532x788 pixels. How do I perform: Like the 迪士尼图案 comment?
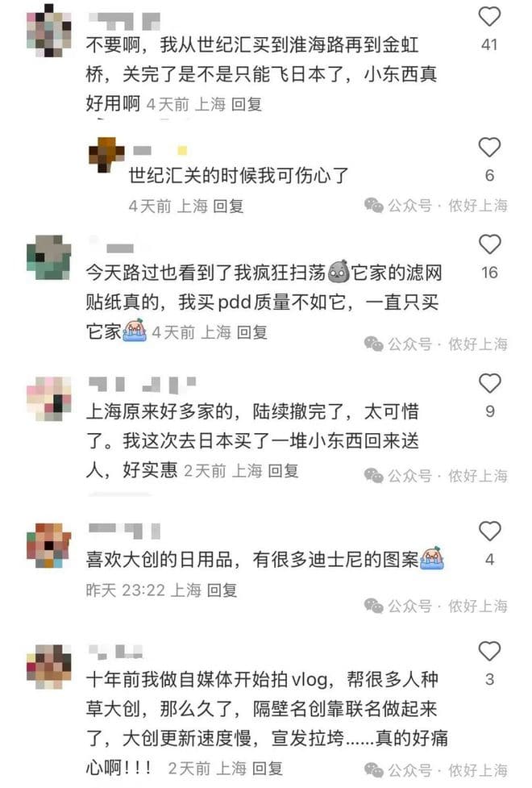click(489, 532)
